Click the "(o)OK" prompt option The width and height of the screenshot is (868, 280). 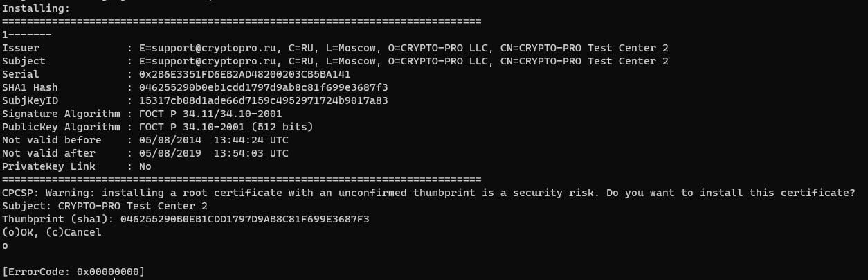coord(17,232)
